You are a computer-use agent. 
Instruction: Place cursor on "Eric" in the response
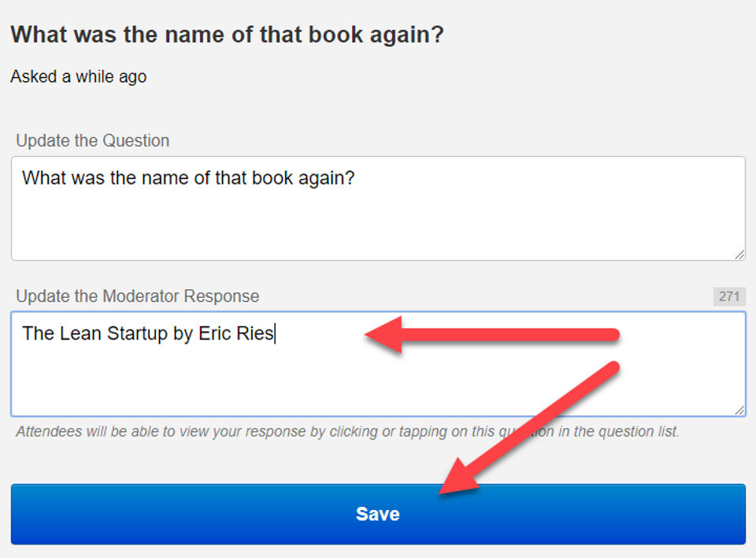point(213,333)
